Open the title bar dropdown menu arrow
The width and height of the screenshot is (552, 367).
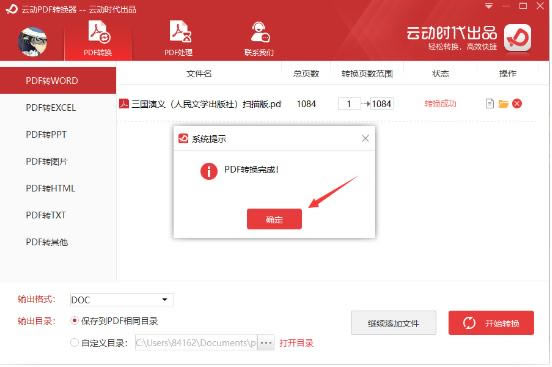coord(489,6)
